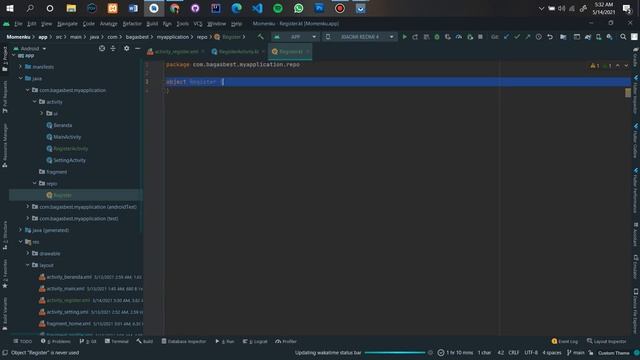Screen dimensions: 640x360
Task: Expand the ui folder
Action: pyautogui.click(x=42, y=113)
